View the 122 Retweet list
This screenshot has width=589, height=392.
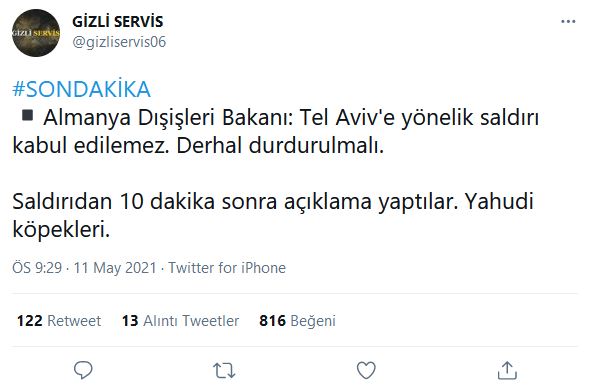point(59,321)
